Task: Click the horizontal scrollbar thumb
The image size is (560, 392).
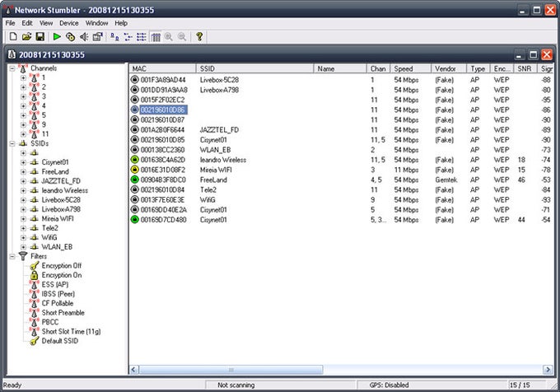Action: pos(231,370)
